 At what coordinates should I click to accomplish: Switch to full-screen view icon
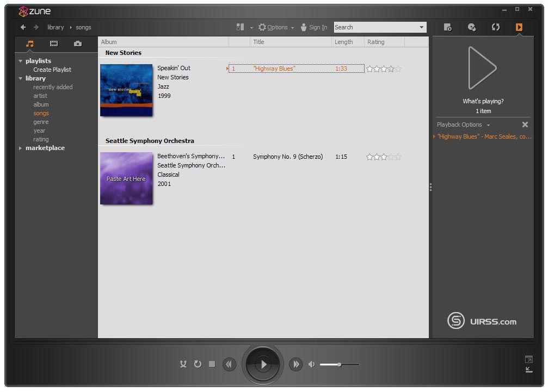coord(529,359)
